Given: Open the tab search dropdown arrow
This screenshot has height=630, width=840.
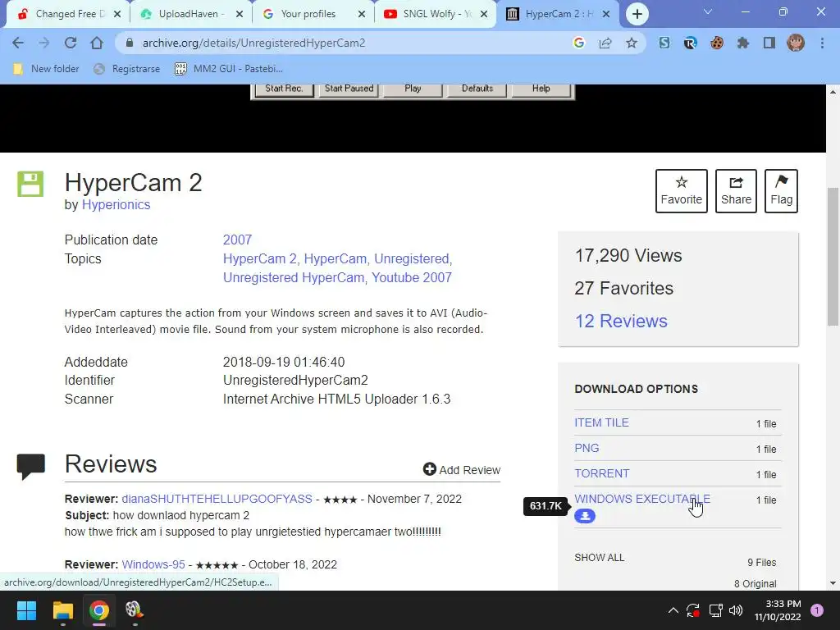Looking at the screenshot, I should (708, 11).
